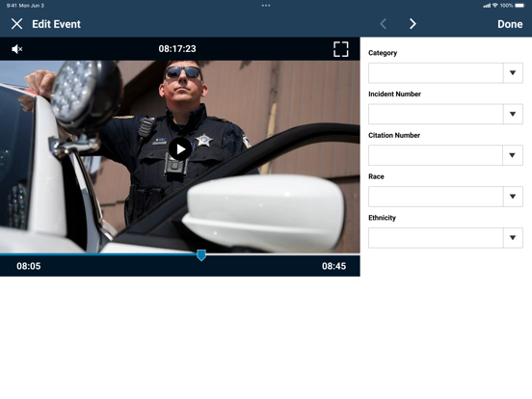Image resolution: width=532 pixels, height=399 pixels.
Task: Focus the Citation Number input field
Action: (436, 155)
